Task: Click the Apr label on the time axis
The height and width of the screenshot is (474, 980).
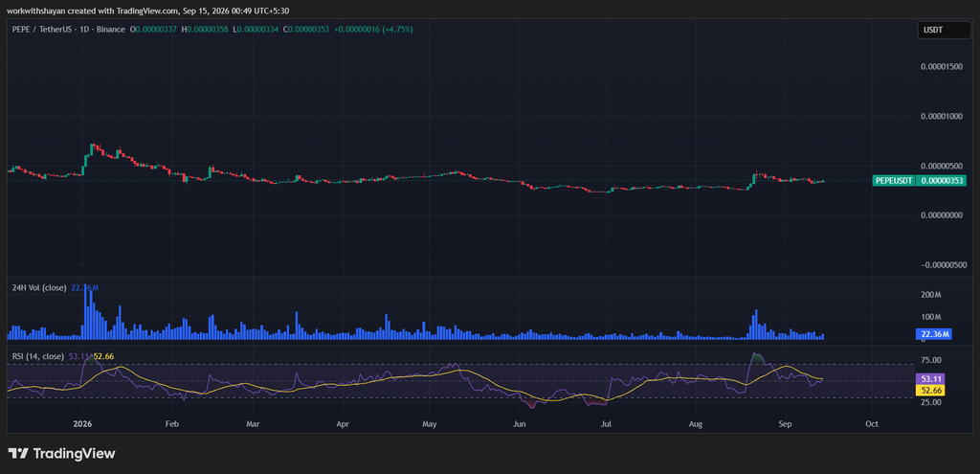Action: click(x=343, y=424)
